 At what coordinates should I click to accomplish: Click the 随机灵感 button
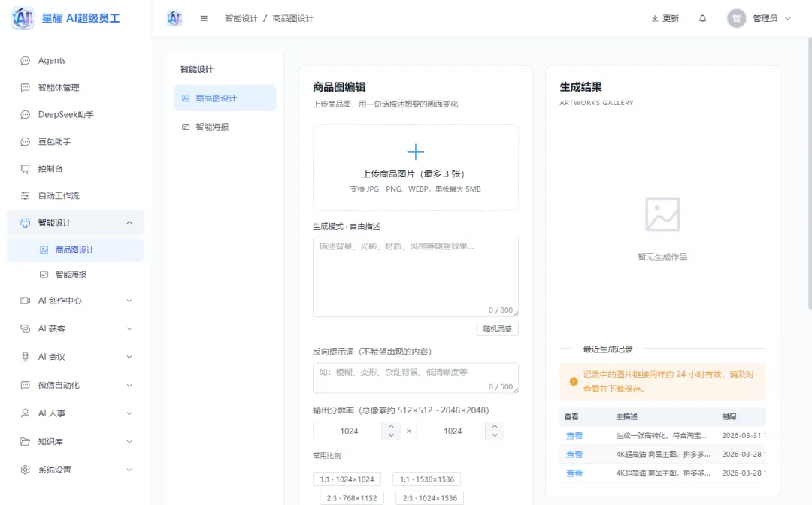pos(497,328)
